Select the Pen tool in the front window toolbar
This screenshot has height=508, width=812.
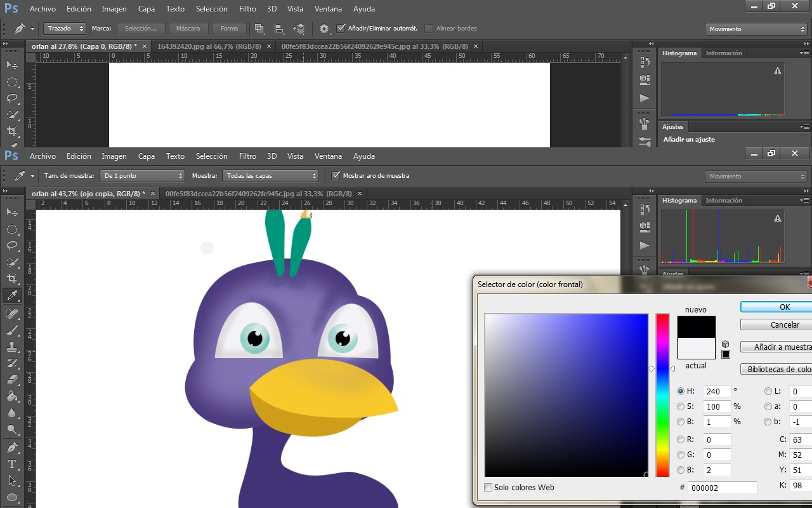pos(12,448)
